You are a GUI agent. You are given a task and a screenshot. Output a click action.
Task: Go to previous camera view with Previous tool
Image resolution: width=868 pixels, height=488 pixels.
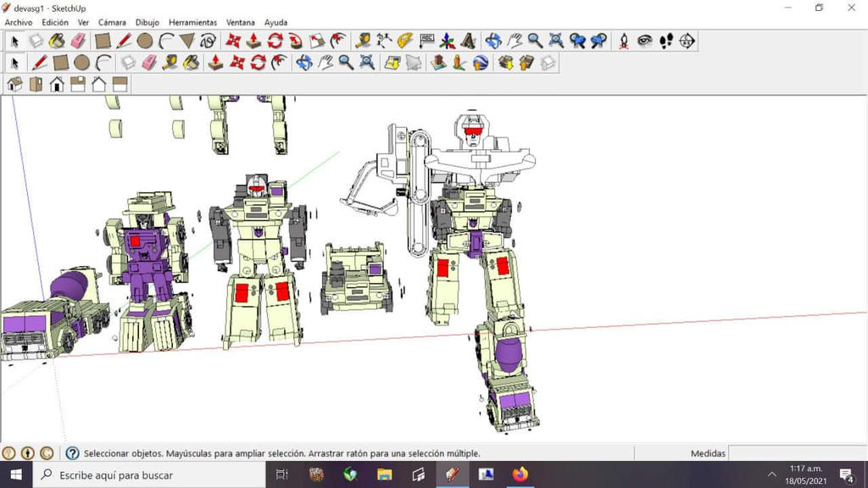(577, 41)
